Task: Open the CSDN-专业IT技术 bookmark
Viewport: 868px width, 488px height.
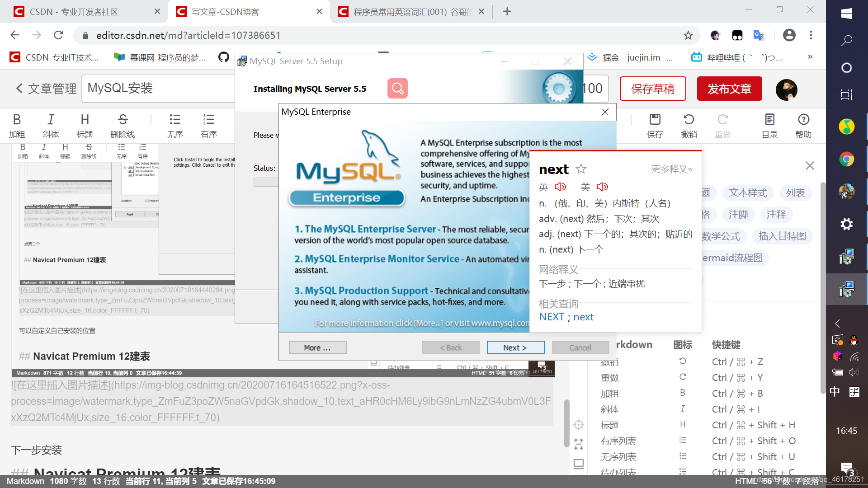Action: point(55,57)
